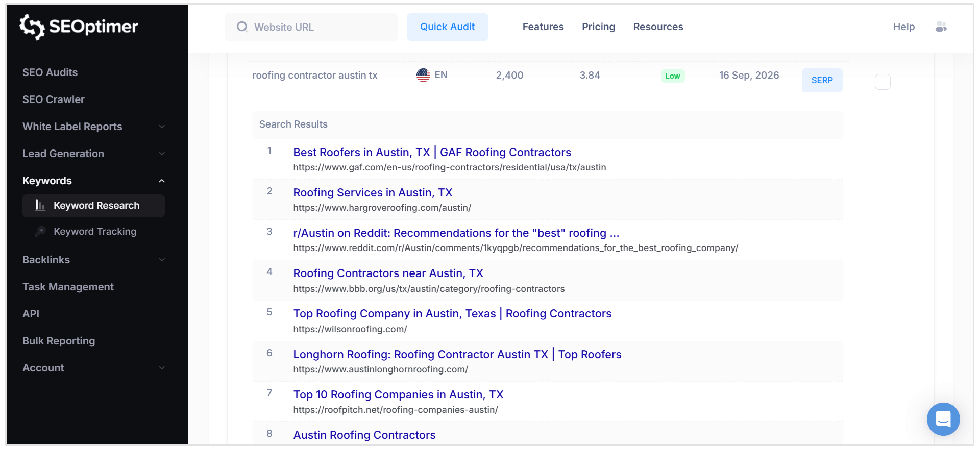Click the Quick Audit button

pos(447,27)
